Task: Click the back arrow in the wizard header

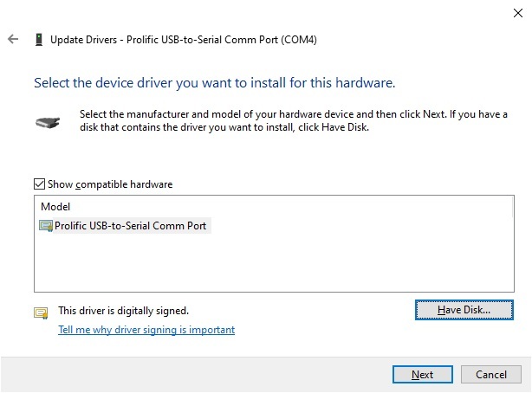Action: coord(13,40)
